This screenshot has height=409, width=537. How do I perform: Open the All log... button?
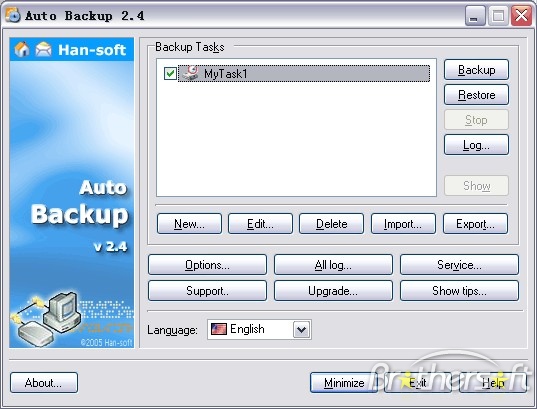[x=333, y=265]
